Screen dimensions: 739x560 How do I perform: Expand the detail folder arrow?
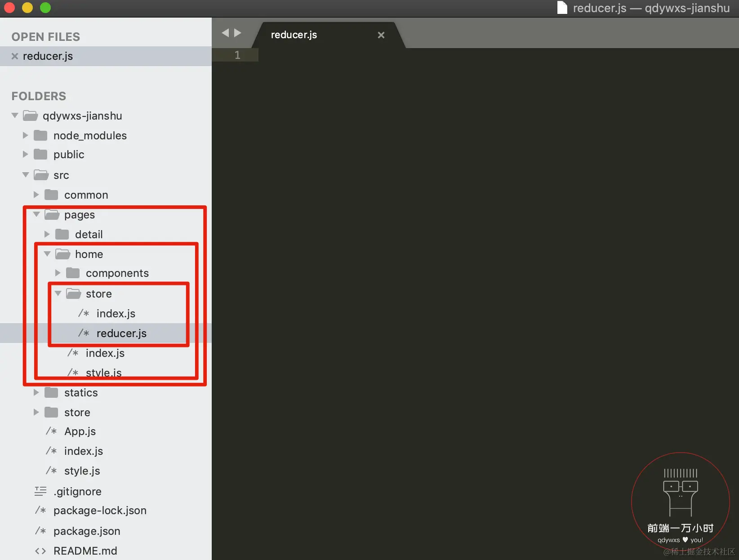click(47, 234)
